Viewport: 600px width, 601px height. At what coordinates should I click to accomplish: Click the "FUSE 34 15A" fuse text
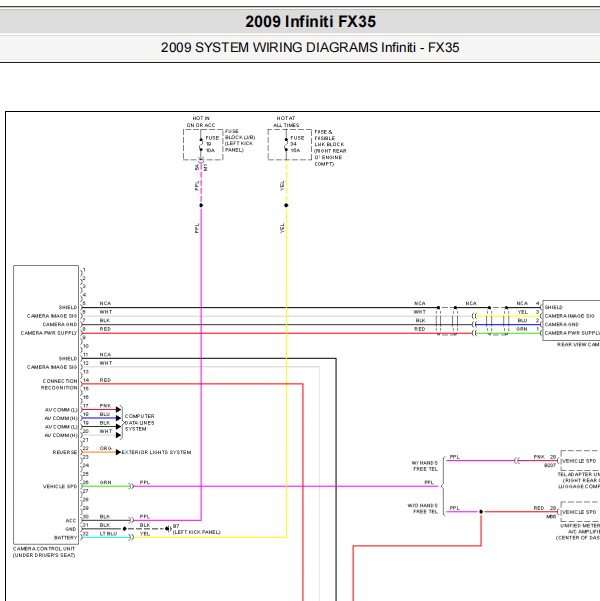tap(297, 144)
